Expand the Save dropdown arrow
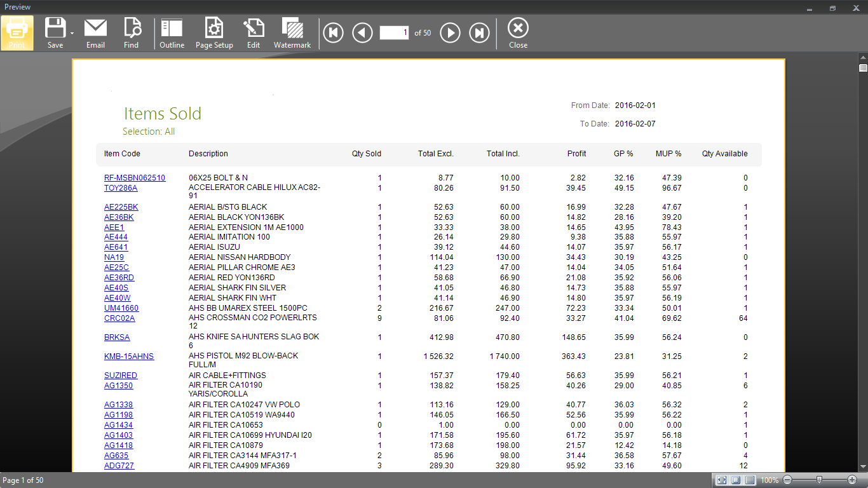868x488 pixels. pyautogui.click(x=72, y=33)
